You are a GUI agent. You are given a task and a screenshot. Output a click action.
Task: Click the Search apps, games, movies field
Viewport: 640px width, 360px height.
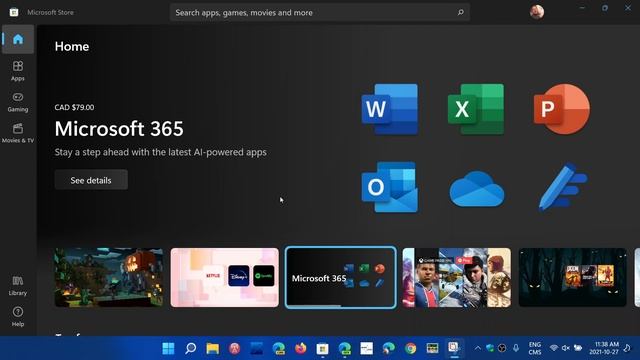[320, 13]
